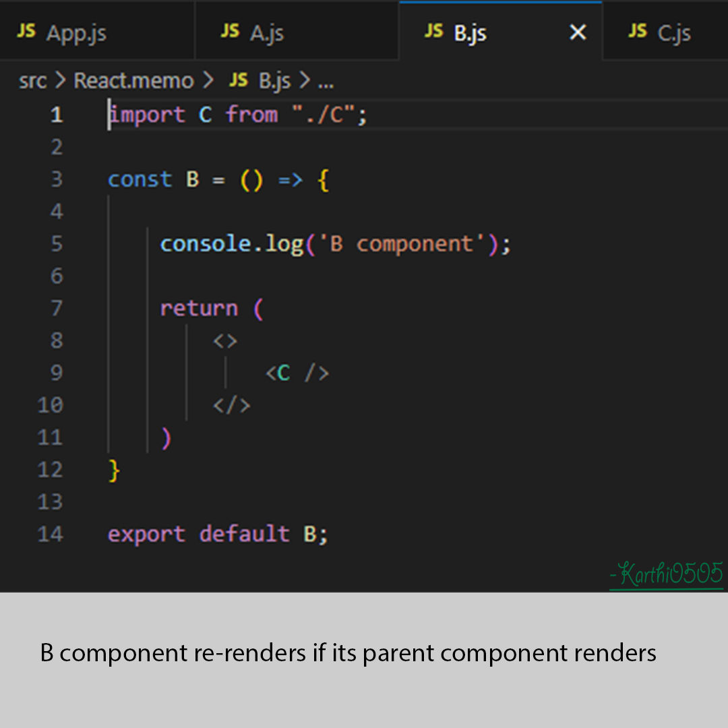Image resolution: width=728 pixels, height=728 pixels.
Task: Click the JS icon in the breadcrumb
Action: 239,80
